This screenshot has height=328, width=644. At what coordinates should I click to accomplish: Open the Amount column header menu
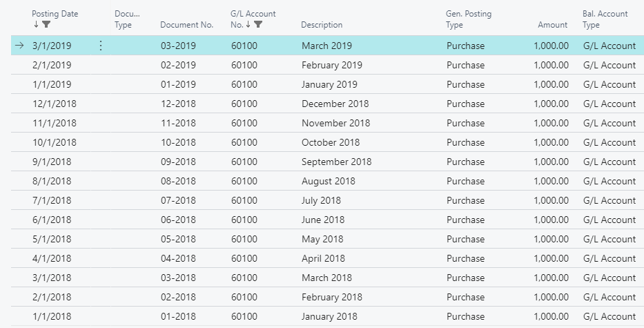pos(552,25)
